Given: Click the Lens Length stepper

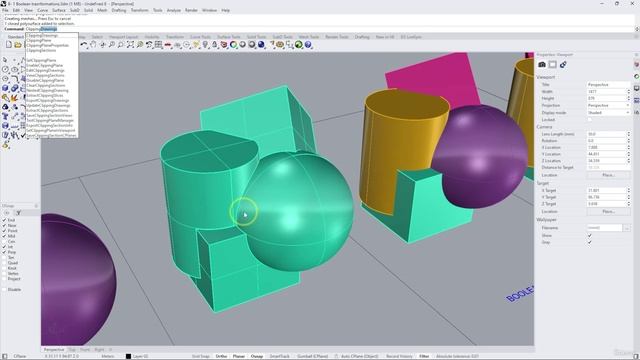Looking at the screenshot, I should 628,134.
